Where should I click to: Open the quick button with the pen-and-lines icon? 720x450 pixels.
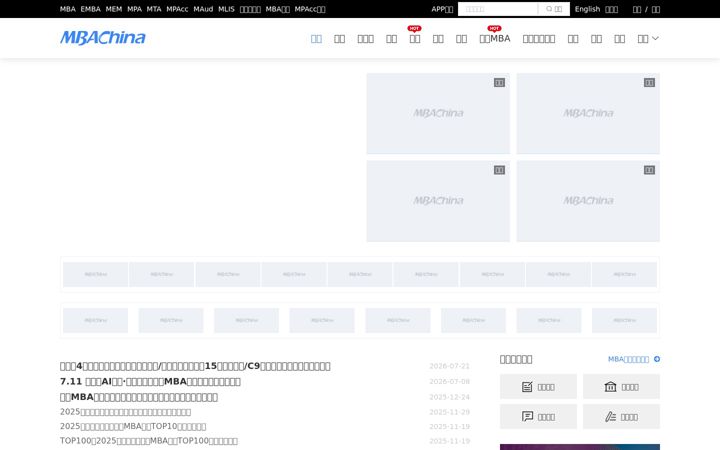pyautogui.click(x=621, y=416)
